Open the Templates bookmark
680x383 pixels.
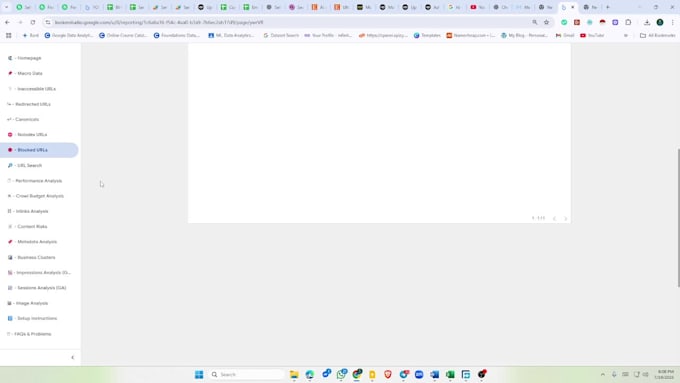[427, 35]
